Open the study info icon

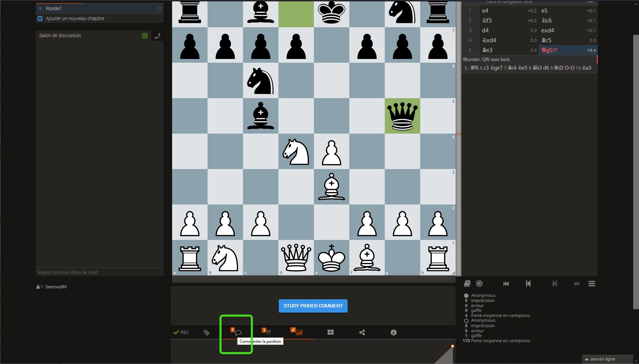point(393,332)
